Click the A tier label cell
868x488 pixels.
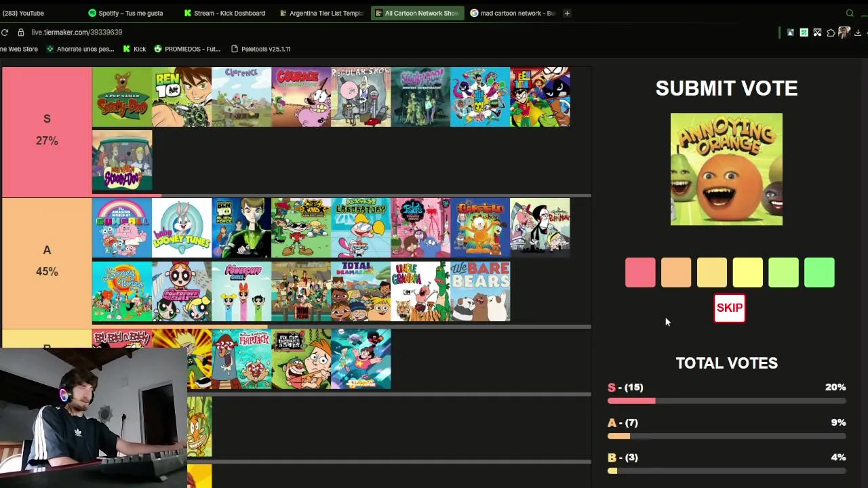47,262
